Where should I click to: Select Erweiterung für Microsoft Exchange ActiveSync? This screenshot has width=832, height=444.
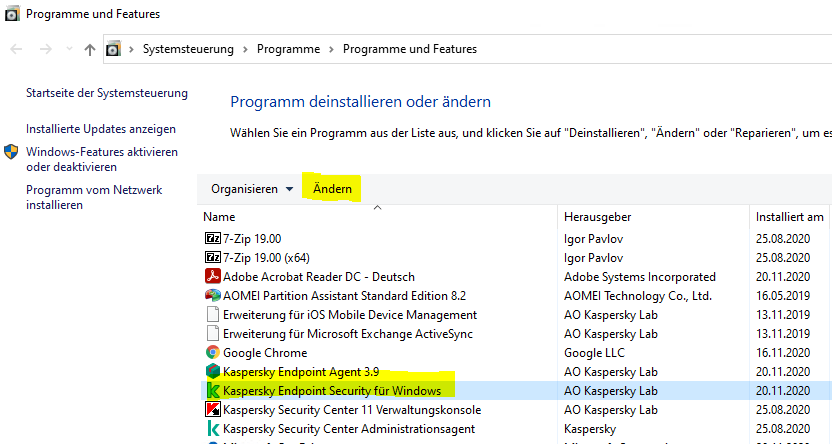(x=348, y=334)
